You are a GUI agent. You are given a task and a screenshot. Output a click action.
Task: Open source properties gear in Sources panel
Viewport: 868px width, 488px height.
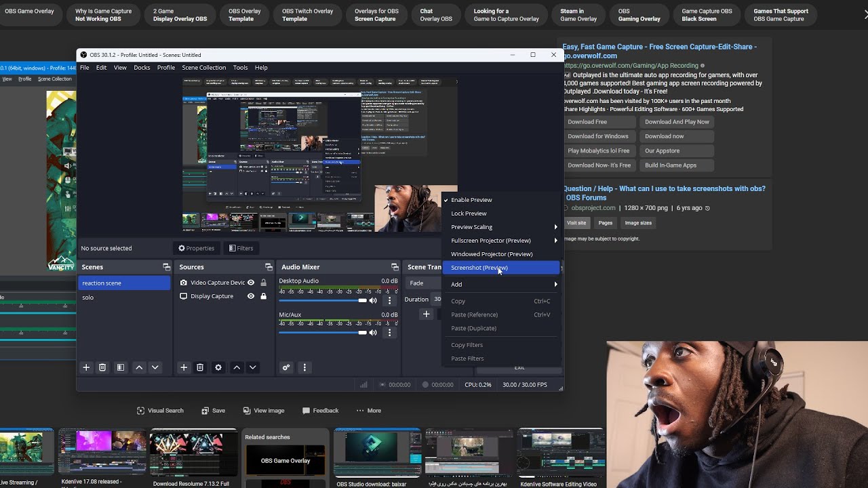pos(218,367)
